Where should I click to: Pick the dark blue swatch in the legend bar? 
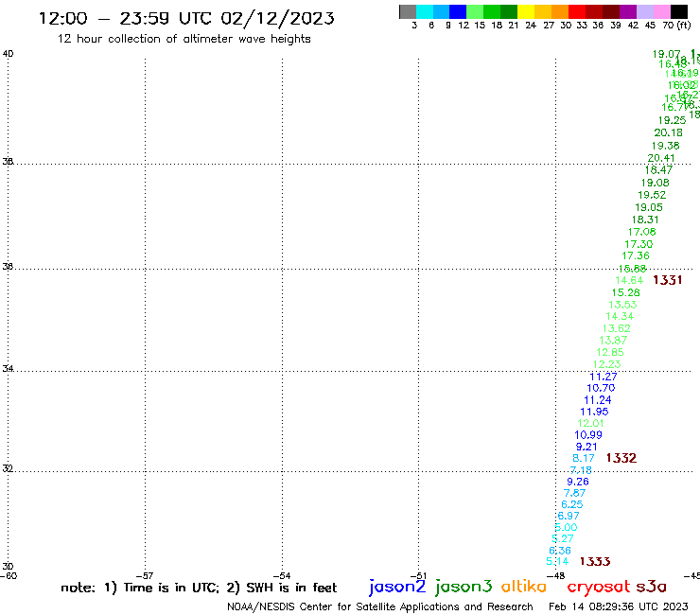point(458,12)
